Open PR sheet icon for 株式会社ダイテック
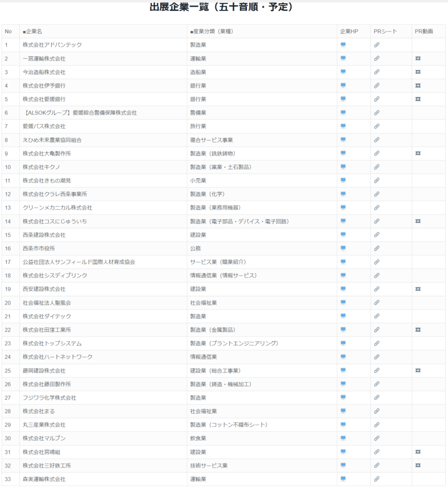The width and height of the screenshot is (448, 488). pyautogui.click(x=377, y=316)
